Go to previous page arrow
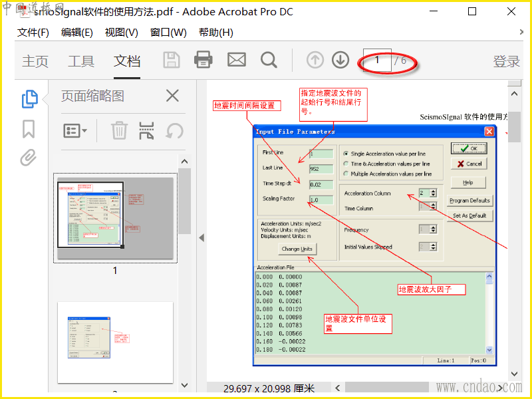 click(315, 60)
